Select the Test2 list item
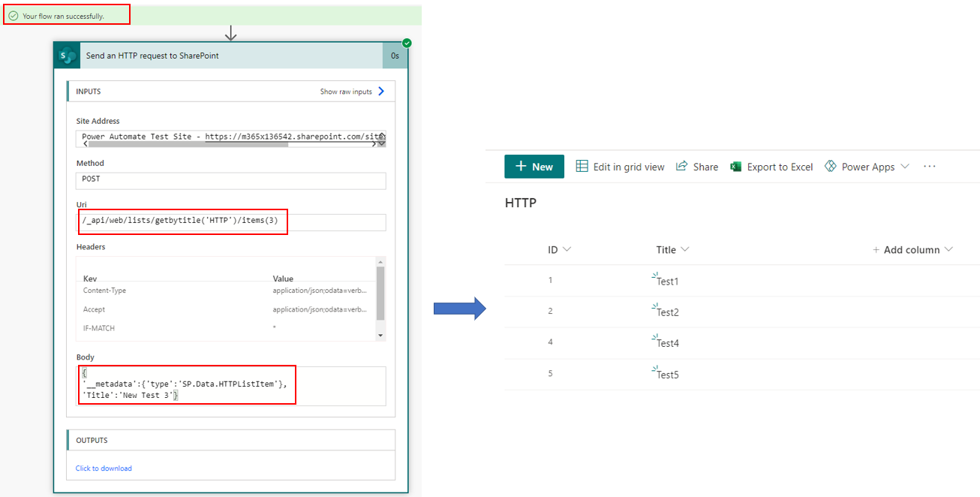This screenshot has height=497, width=980. pos(667,312)
